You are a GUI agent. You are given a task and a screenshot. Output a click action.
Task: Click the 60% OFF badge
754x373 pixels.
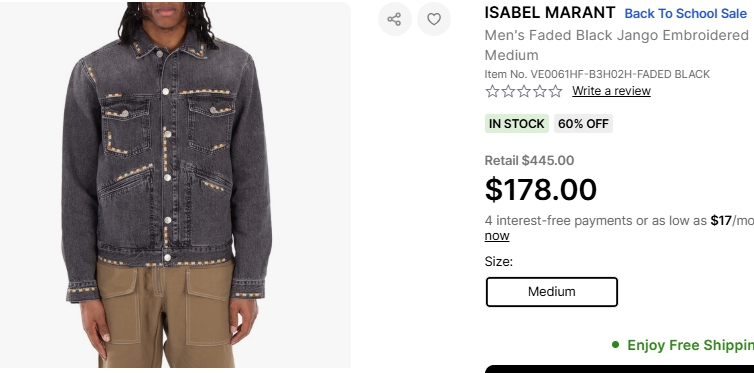coord(583,124)
